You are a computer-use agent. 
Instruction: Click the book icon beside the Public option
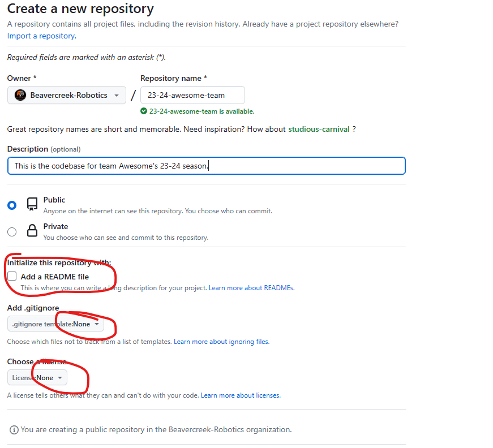[32, 204]
